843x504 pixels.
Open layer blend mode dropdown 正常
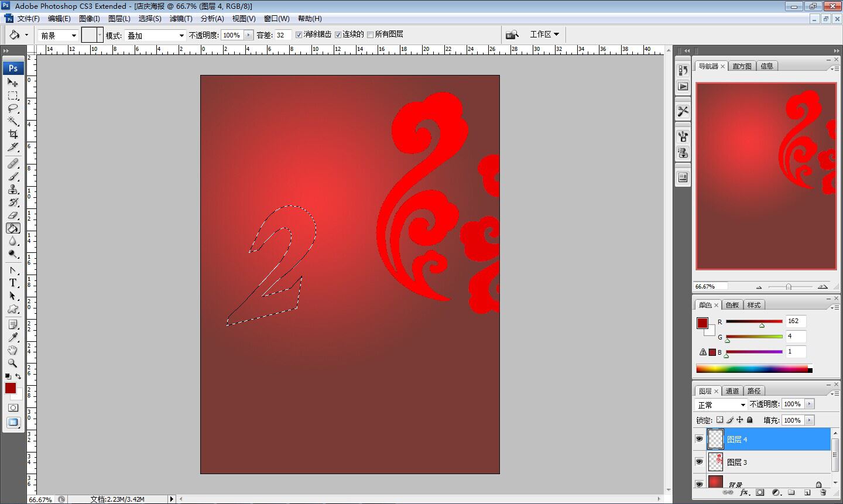(721, 404)
